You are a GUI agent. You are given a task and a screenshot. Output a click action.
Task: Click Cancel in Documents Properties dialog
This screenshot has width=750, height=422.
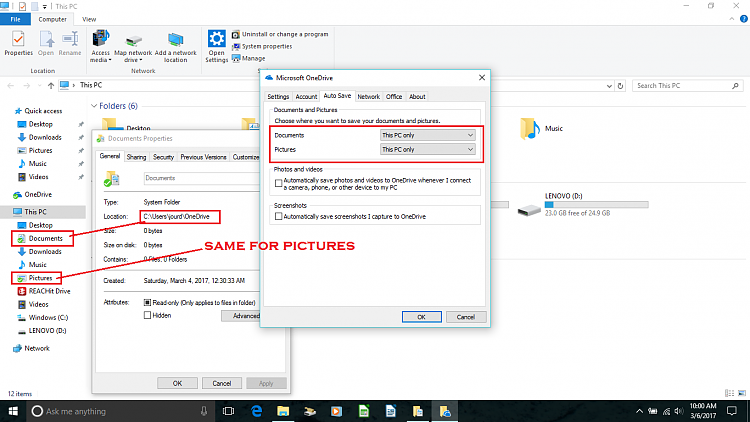click(x=221, y=383)
